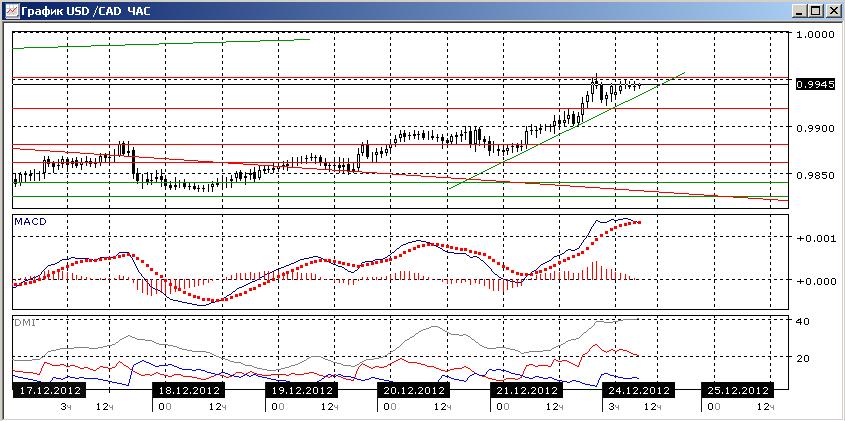
Task: Select the 24.12.2012 date marker
Action: 638,390
